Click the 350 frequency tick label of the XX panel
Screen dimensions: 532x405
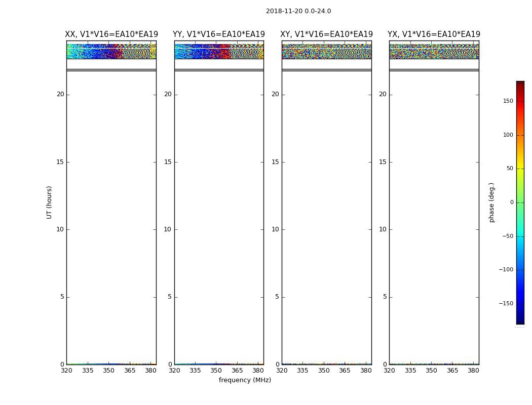pos(108,371)
